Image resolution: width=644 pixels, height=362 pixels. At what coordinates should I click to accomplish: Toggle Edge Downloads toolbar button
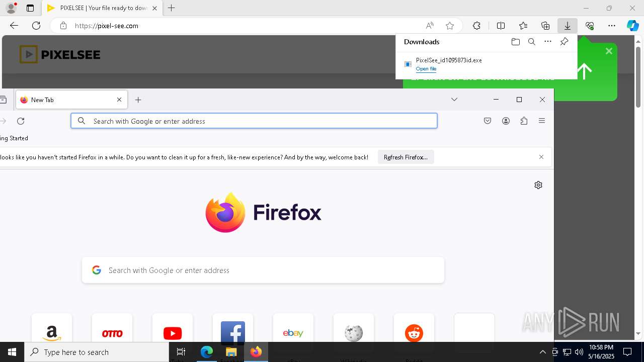click(568, 26)
